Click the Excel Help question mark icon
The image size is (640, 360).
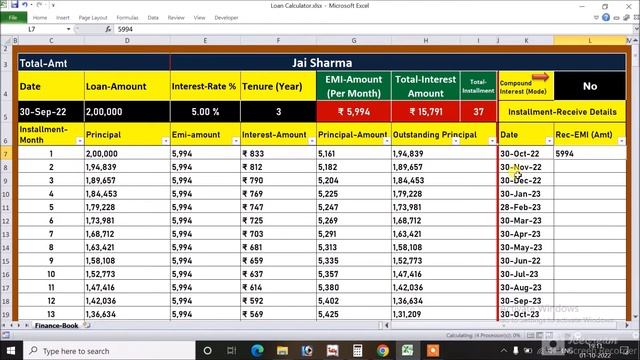606,17
